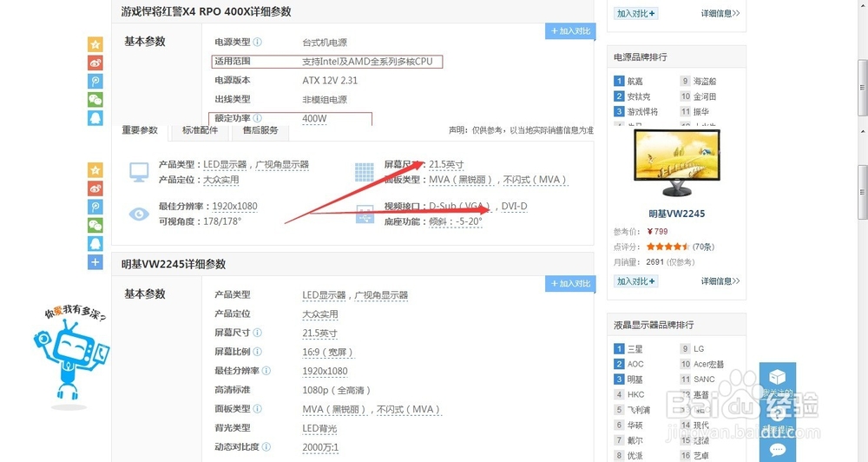Click the ATX 12V 2.31 version text
This screenshot has height=462, width=868.
click(330, 80)
